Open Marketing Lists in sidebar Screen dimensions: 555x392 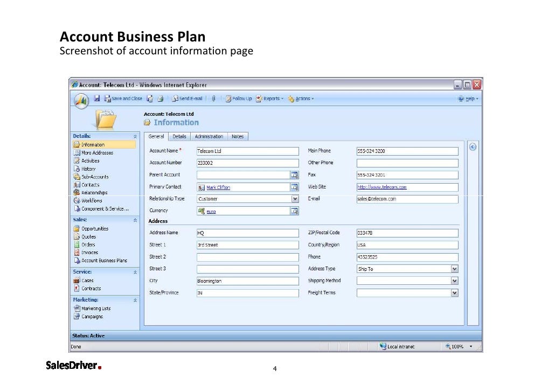(x=92, y=309)
